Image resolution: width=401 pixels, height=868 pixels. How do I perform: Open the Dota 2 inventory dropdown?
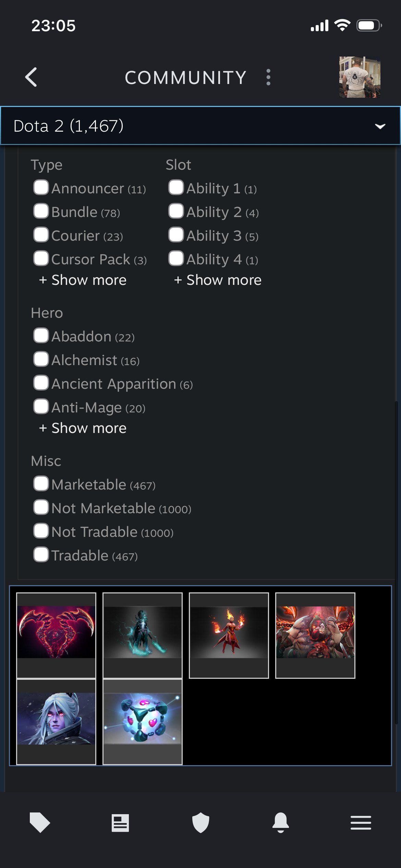click(x=200, y=126)
